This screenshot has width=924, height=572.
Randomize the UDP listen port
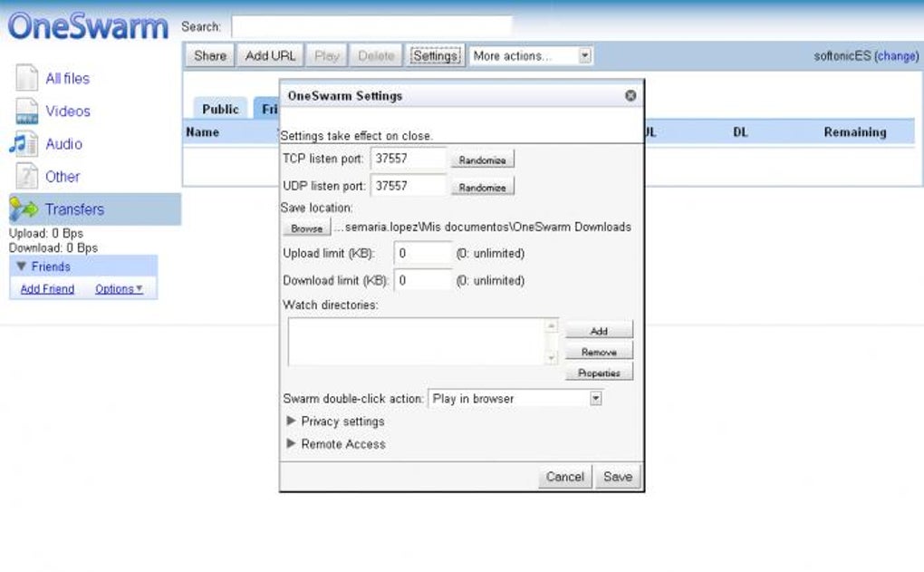point(483,187)
